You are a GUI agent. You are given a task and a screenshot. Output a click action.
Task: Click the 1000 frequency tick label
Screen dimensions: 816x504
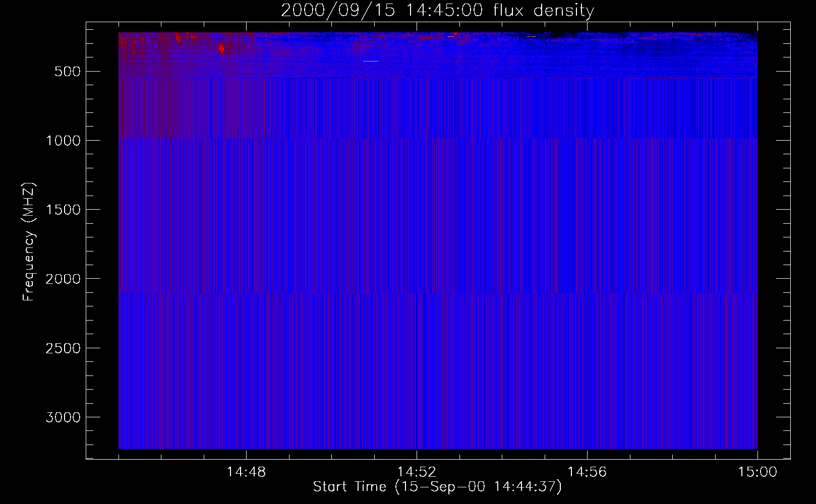pyautogui.click(x=63, y=141)
